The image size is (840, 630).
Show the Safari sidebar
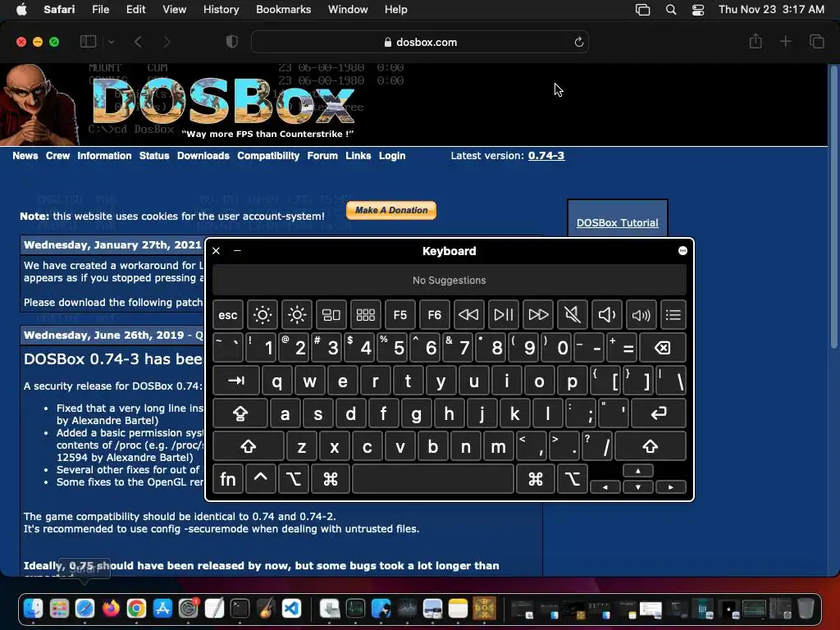(88, 42)
